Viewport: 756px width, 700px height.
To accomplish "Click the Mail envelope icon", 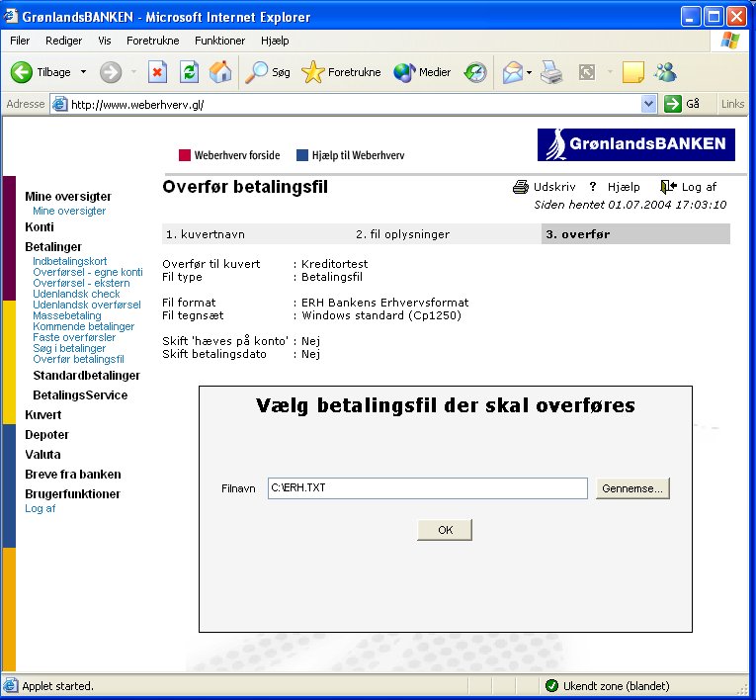I will 512,72.
